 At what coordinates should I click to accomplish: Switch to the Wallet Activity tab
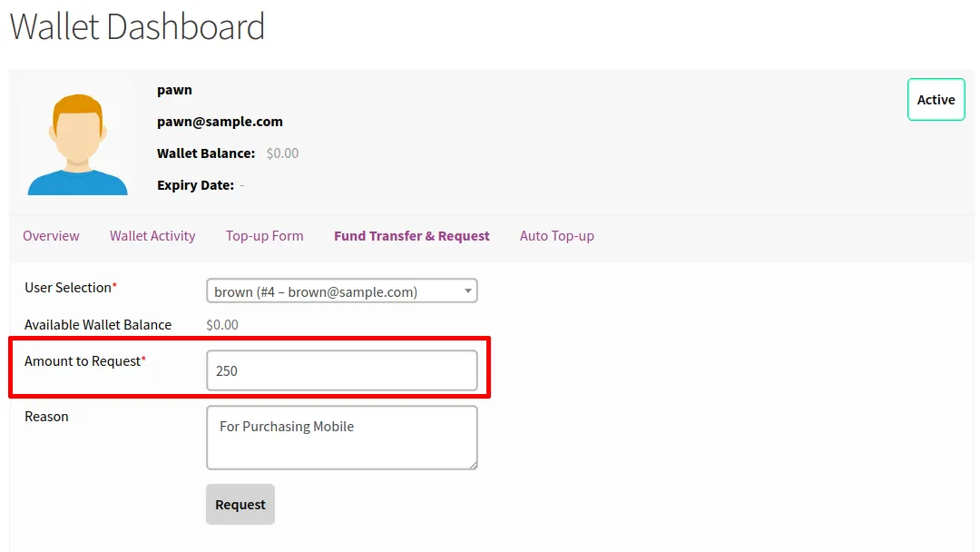point(152,236)
